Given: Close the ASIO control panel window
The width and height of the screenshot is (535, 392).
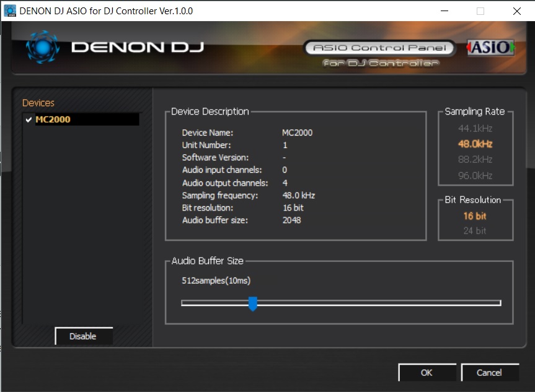Looking at the screenshot, I should coord(517,11).
